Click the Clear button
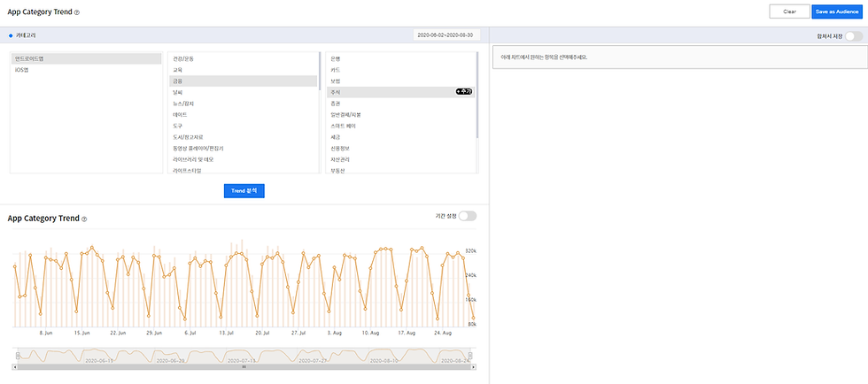The width and height of the screenshot is (868, 384). pyautogui.click(x=789, y=12)
